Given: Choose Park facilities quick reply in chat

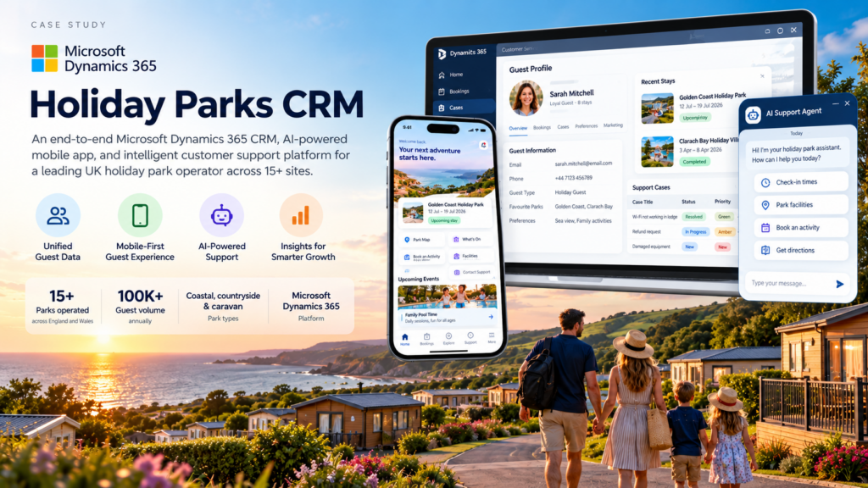Looking at the screenshot, I should pyautogui.click(x=800, y=205).
